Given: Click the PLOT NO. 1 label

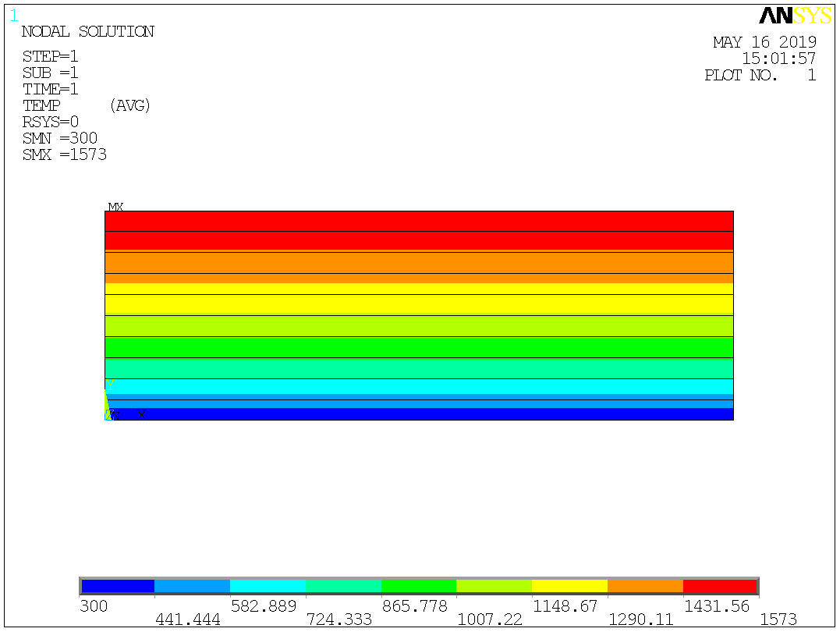Looking at the screenshot, I should tap(760, 75).
